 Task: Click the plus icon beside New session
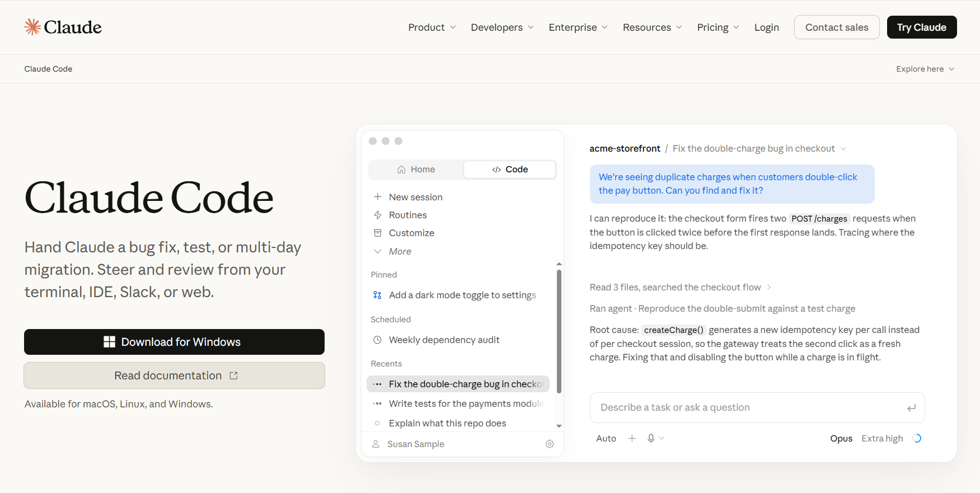click(378, 197)
